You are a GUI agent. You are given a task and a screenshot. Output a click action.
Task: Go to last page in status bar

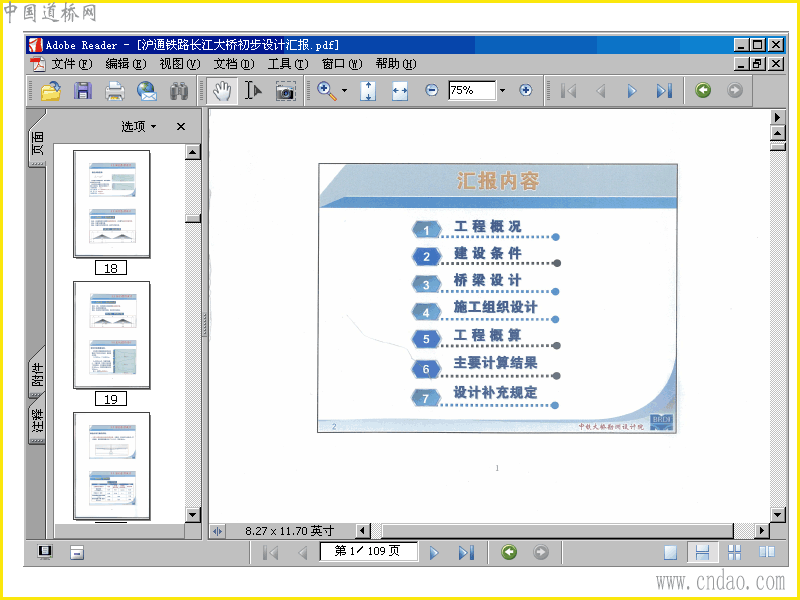point(466,553)
